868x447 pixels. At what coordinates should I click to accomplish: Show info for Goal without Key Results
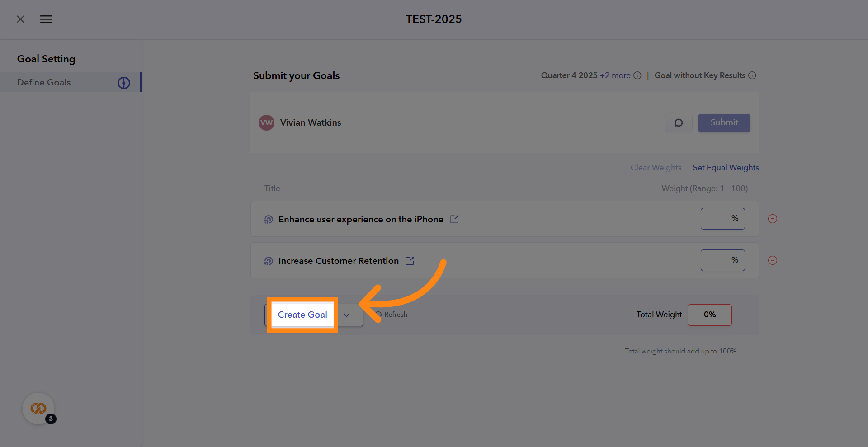[752, 75]
